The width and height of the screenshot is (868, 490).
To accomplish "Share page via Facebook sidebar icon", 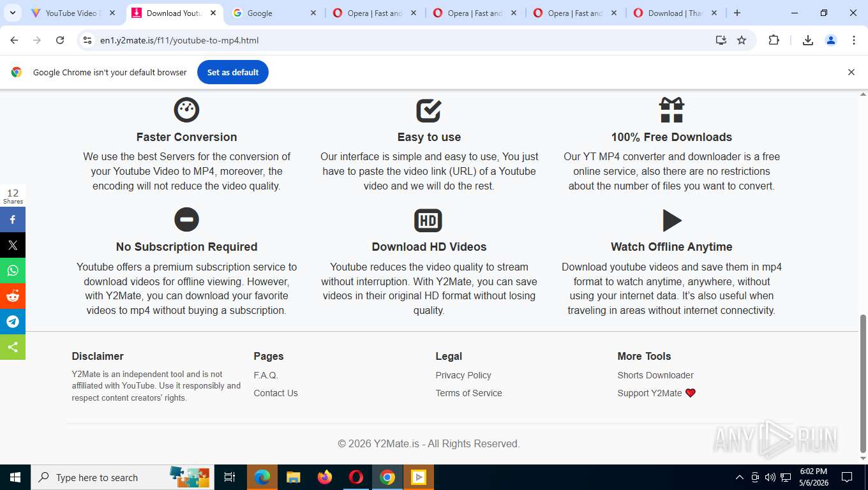I will (x=13, y=219).
